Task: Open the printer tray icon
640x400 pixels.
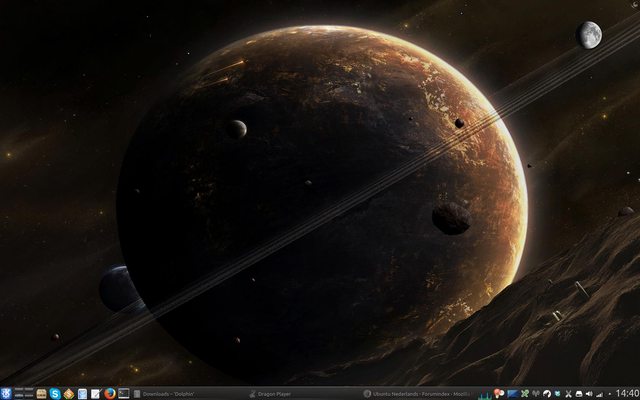Action: (579, 394)
